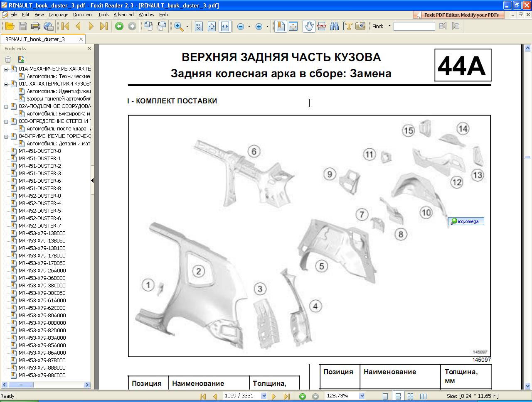Screen dimensions: 532x402
Task: Open the zoom tool dropdown arrow
Action: click(x=187, y=26)
